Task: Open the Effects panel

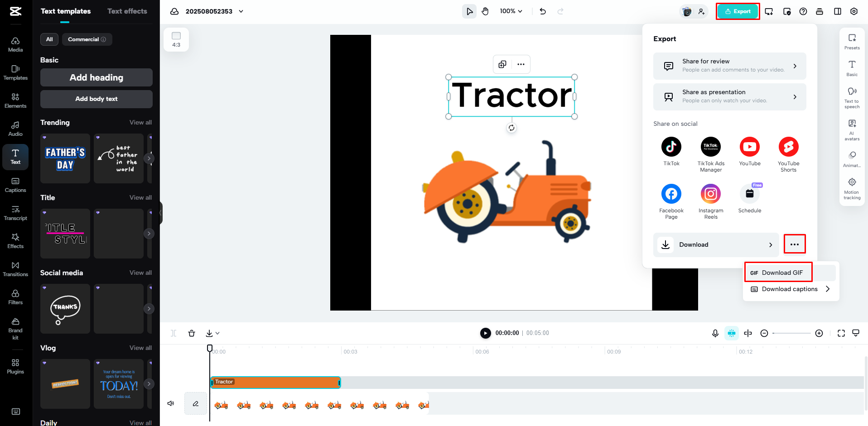Action: point(15,241)
